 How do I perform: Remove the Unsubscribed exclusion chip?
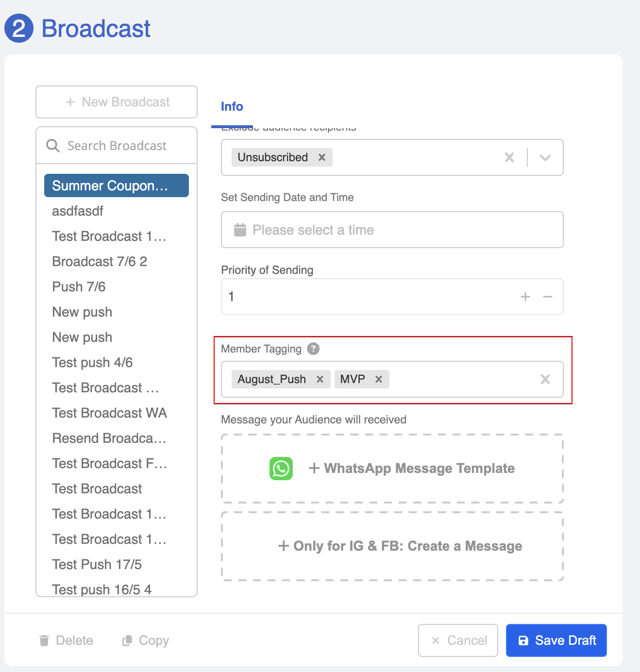[x=322, y=157]
